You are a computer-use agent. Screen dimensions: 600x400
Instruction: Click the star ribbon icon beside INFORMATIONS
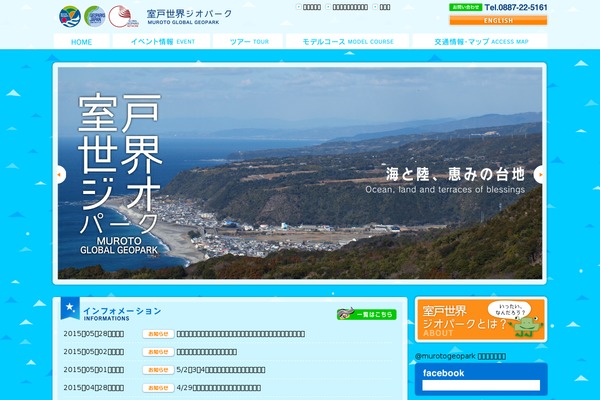(x=70, y=307)
